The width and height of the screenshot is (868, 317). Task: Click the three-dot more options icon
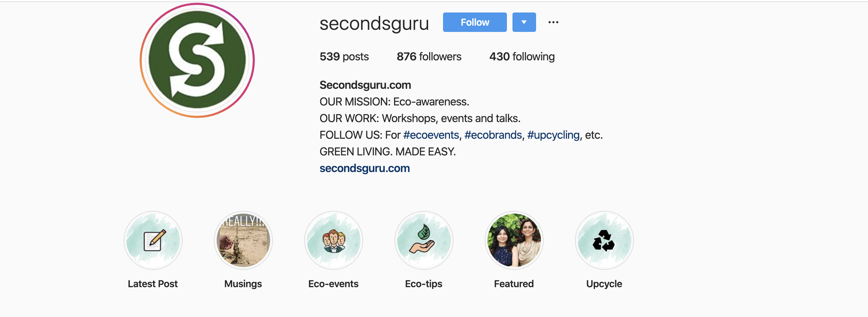pos(553,22)
